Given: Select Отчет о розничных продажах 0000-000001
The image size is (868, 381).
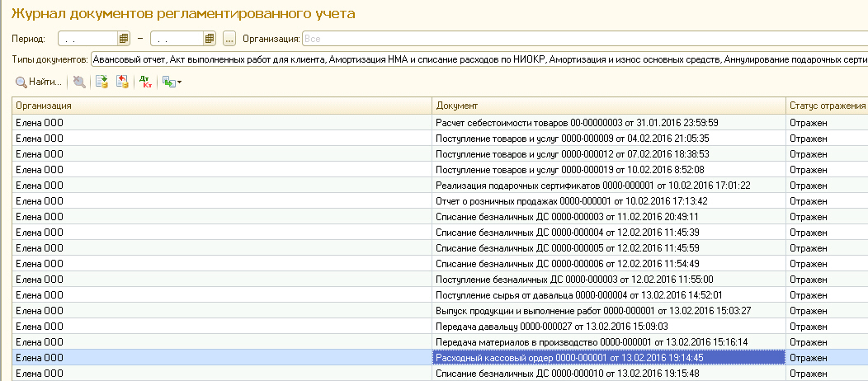Looking at the screenshot, I should point(609,200).
